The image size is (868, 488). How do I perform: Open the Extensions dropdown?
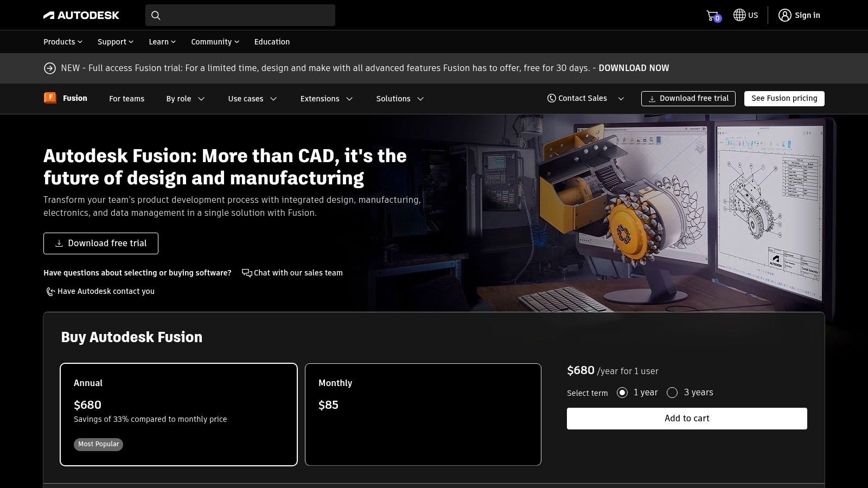click(x=327, y=99)
